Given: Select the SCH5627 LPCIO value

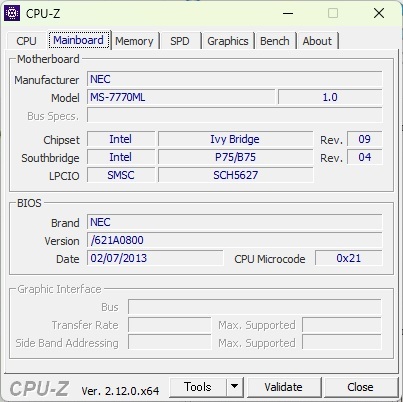Looking at the screenshot, I should 235,175.
